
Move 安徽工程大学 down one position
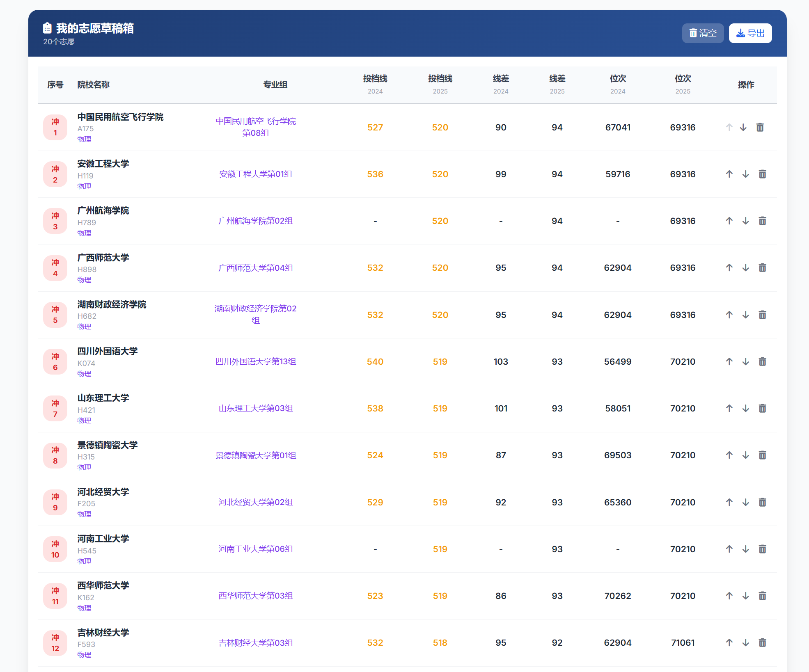[746, 174]
